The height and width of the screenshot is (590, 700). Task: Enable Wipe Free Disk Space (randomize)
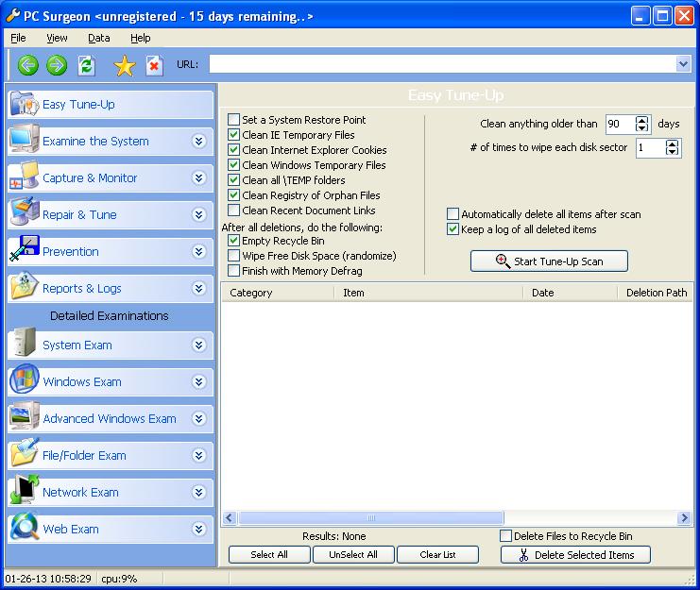233,256
